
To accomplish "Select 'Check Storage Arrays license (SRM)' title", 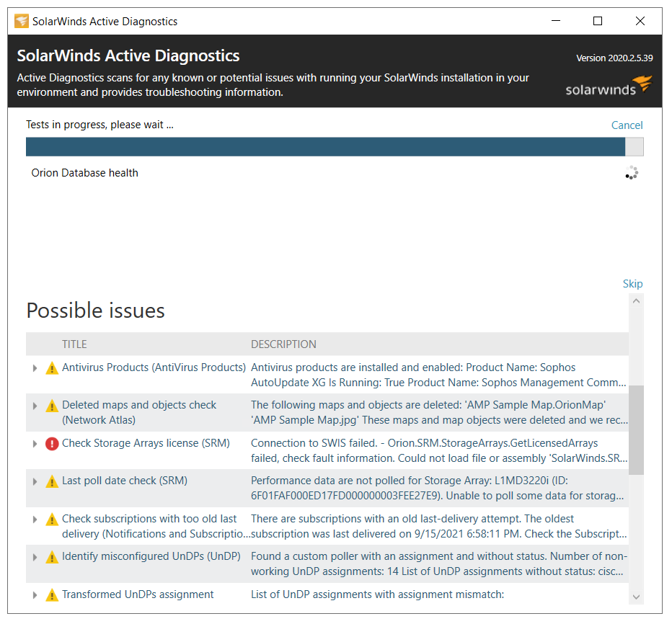I will (146, 443).
